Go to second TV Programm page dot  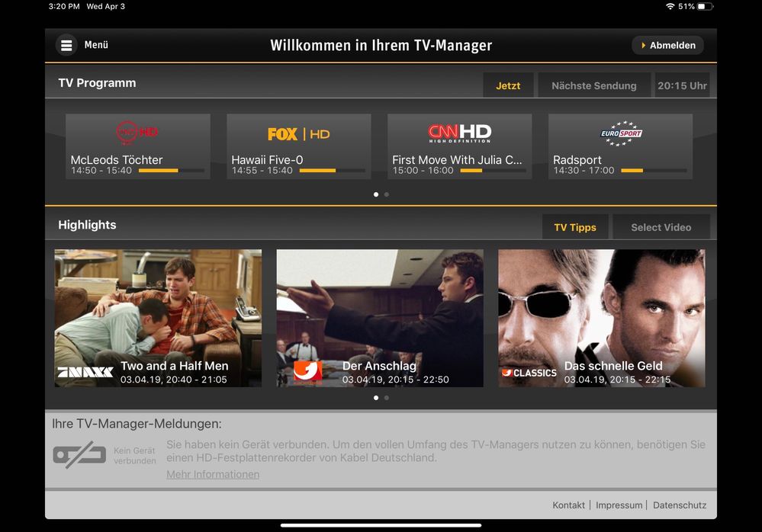point(387,194)
